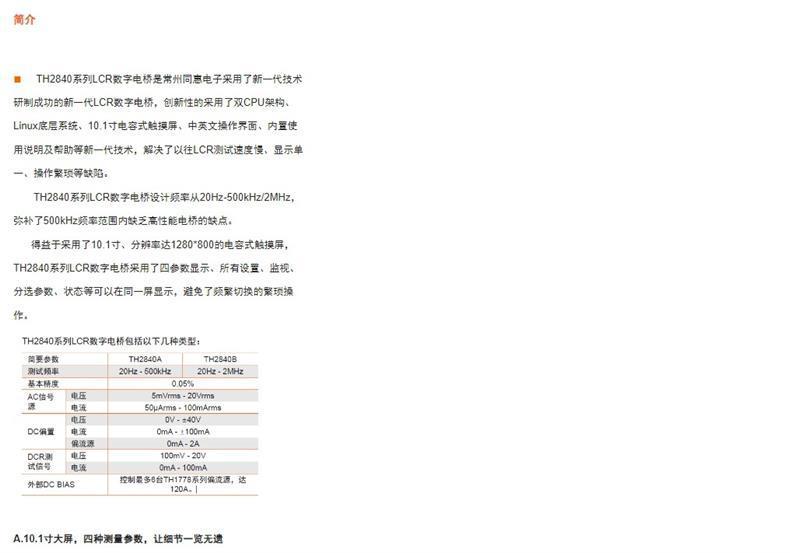The height and width of the screenshot is (553, 790).
Task: Click the 控制最多6台TH1778系列偏流源 cell
Action: (183, 484)
